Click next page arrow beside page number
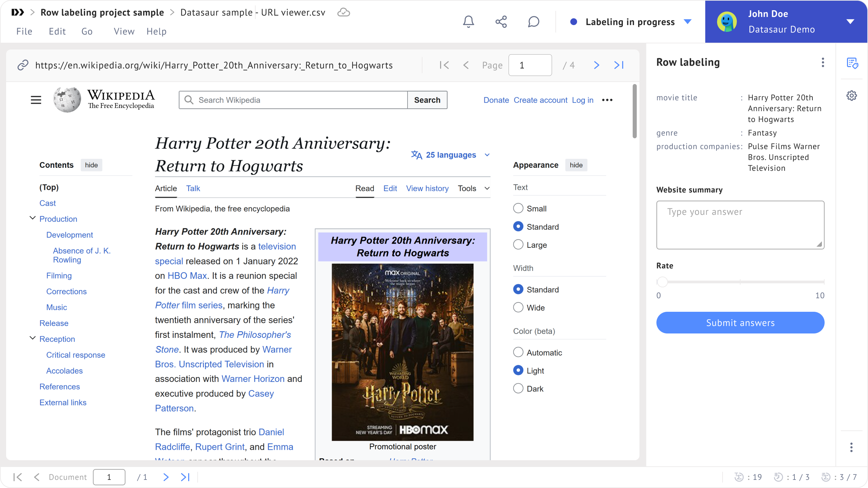868x488 pixels. [x=596, y=65]
